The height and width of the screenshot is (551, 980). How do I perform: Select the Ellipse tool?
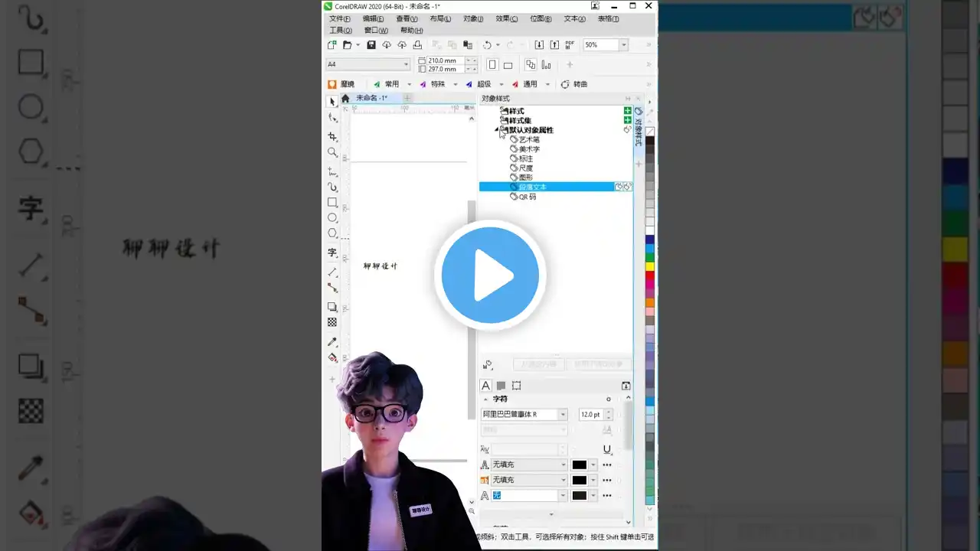coord(332,218)
